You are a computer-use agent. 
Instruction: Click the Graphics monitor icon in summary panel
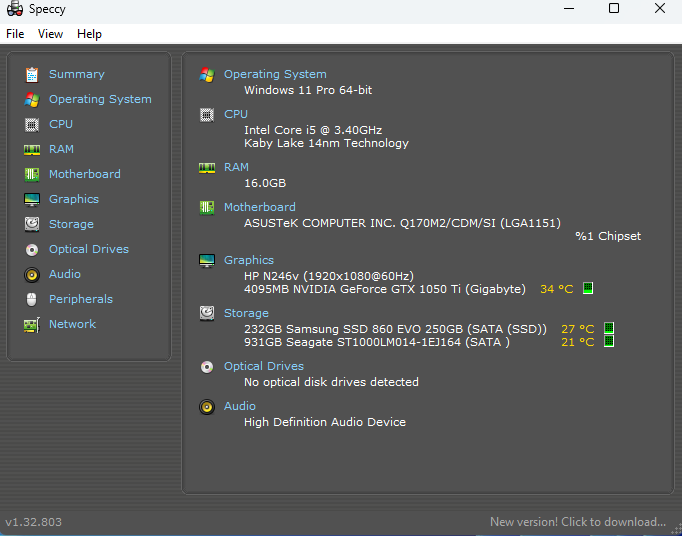(x=207, y=261)
